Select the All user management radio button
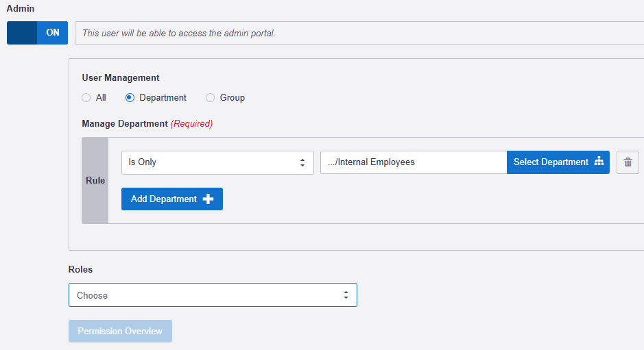Image resolution: width=644 pixels, height=350 pixels. click(x=86, y=98)
